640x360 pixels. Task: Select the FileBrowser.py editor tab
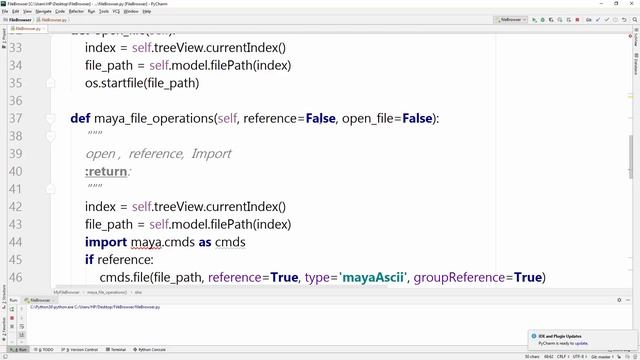point(27,29)
